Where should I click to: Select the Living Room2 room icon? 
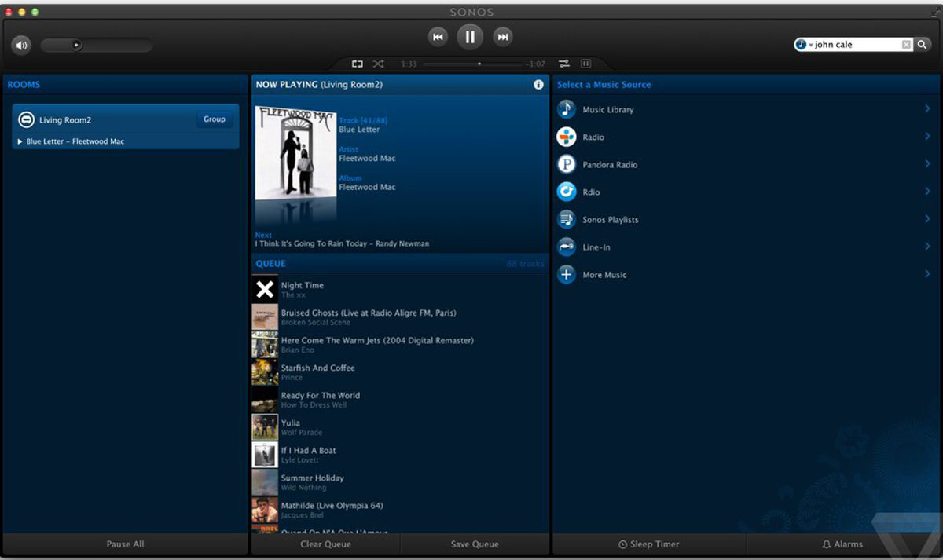tap(26, 120)
